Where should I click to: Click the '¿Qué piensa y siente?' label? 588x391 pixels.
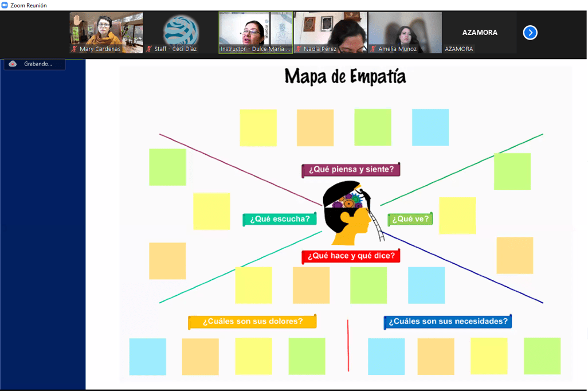pyautogui.click(x=351, y=170)
